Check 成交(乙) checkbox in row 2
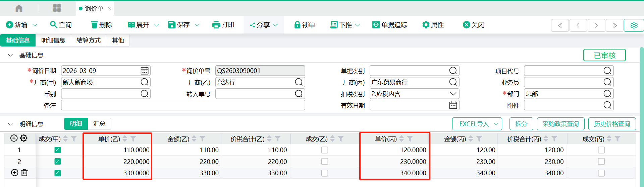The width and height of the screenshot is (644, 187). tap(324, 162)
